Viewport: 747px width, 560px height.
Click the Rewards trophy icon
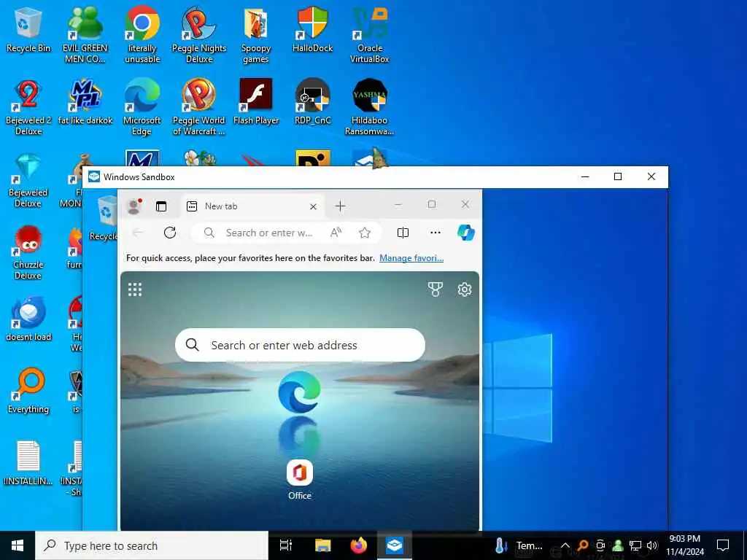[435, 289]
